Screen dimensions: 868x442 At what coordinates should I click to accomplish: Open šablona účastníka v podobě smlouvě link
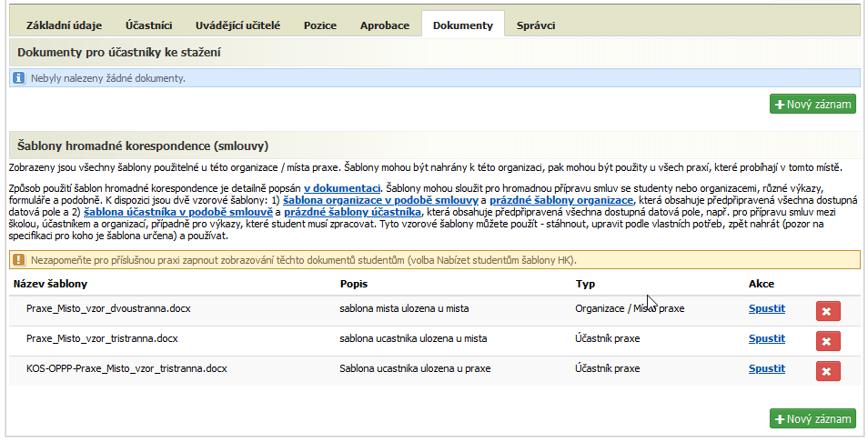coord(179,212)
